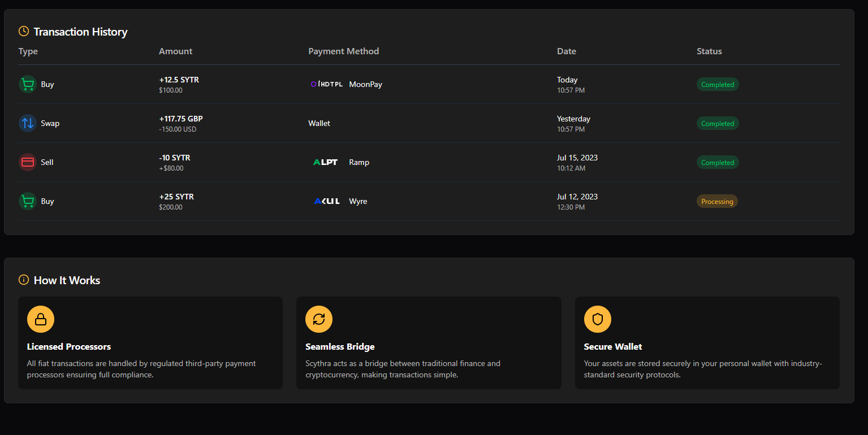Click the Amount column header
The height and width of the screenshot is (435, 868).
coord(175,51)
